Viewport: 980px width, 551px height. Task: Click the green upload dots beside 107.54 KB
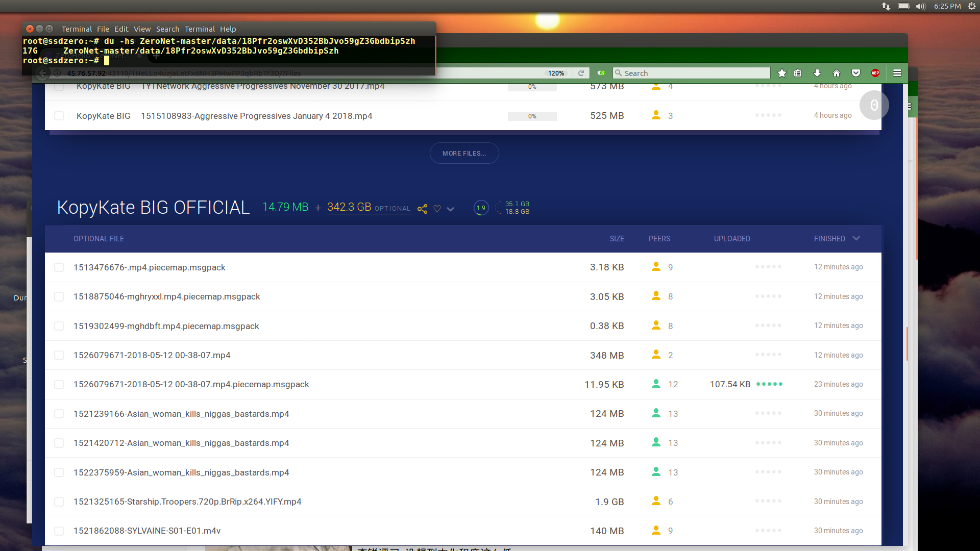pyautogui.click(x=769, y=384)
